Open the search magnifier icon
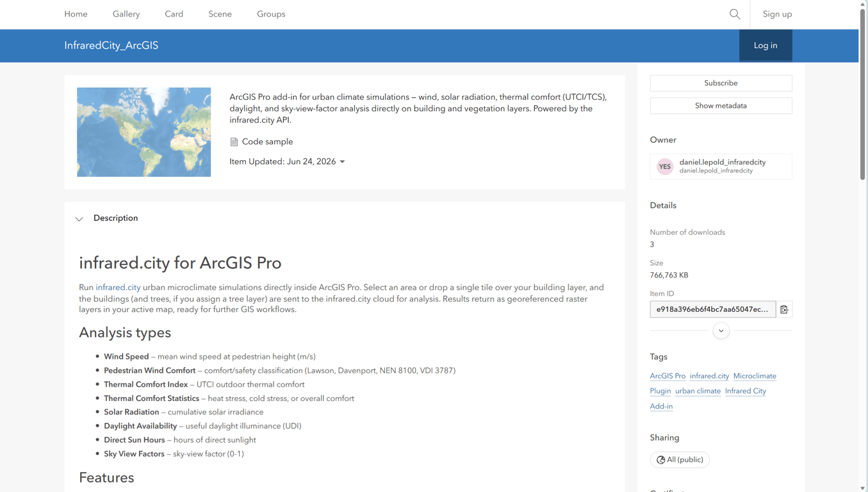The width and height of the screenshot is (868, 492). coord(735,14)
